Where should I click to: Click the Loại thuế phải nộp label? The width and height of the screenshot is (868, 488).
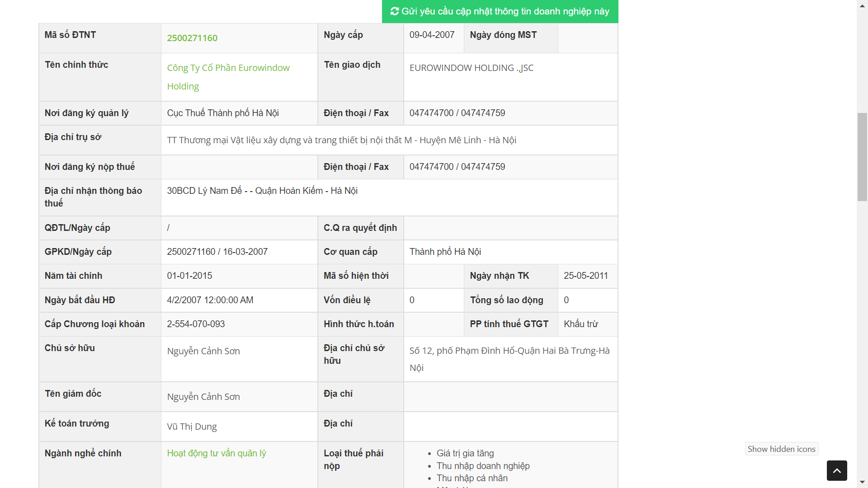coord(354,460)
